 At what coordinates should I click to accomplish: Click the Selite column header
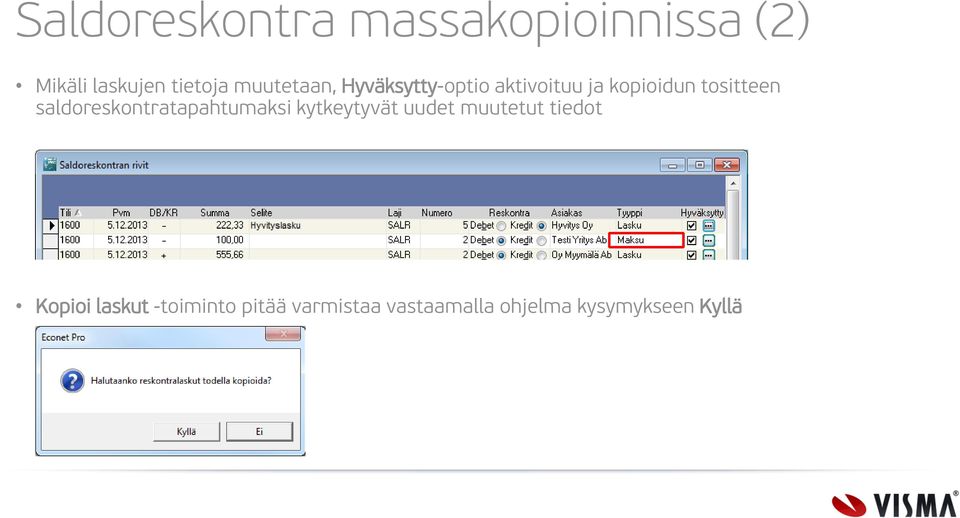(261, 212)
